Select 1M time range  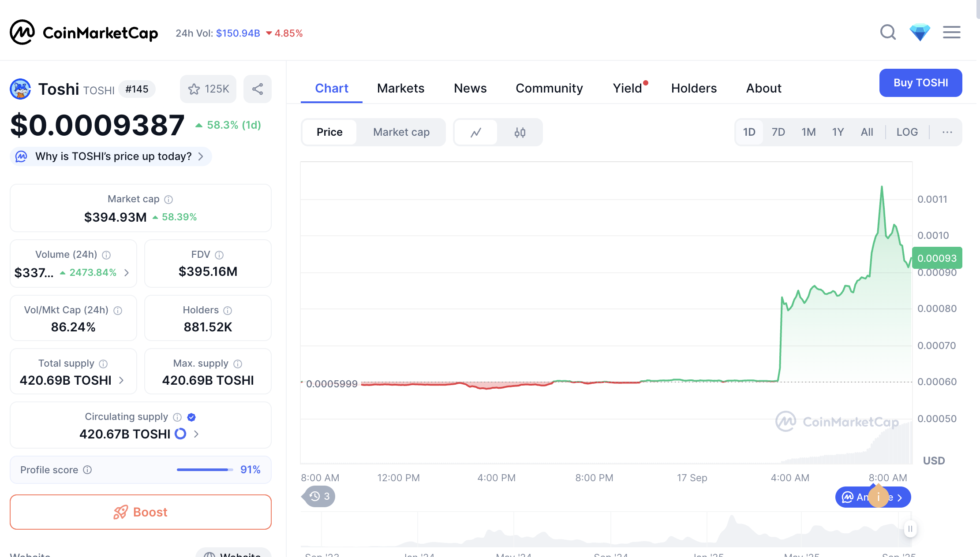(x=808, y=132)
